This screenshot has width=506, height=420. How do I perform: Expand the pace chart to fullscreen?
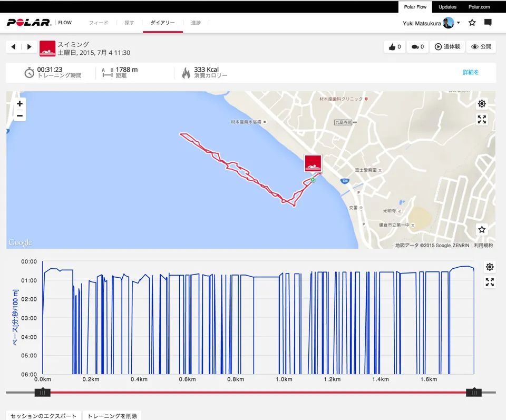tap(490, 282)
